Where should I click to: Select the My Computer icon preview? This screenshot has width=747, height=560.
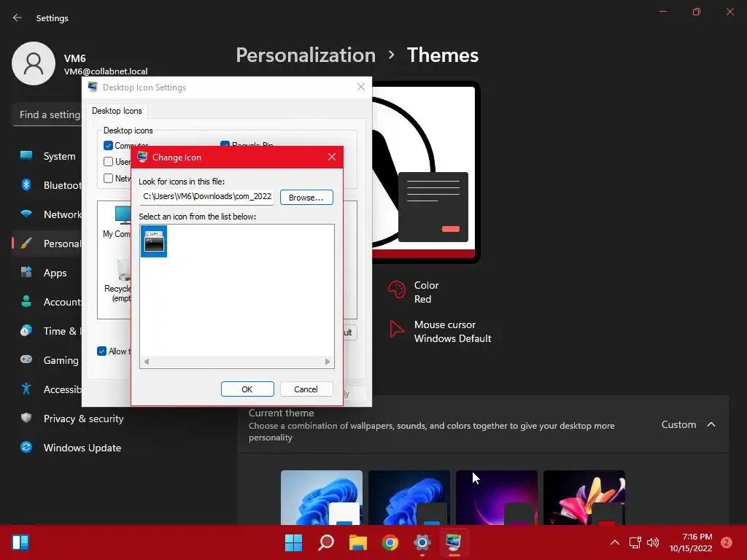point(117,222)
